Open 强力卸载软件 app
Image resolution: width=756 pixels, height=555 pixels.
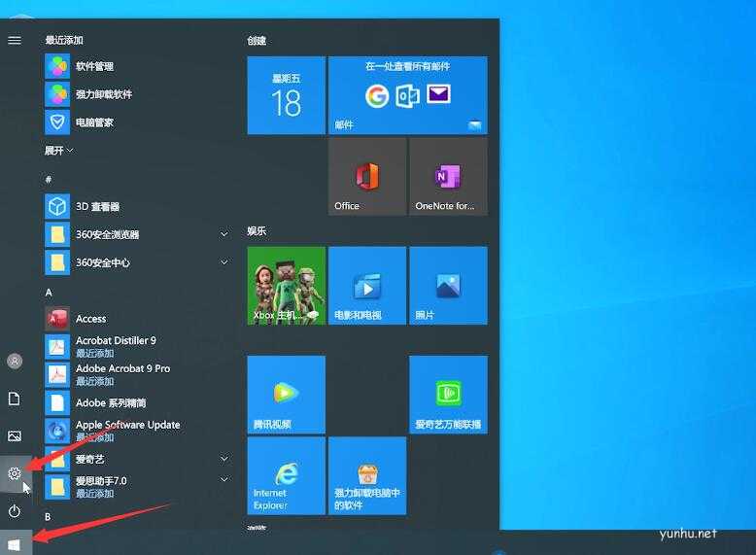137,94
